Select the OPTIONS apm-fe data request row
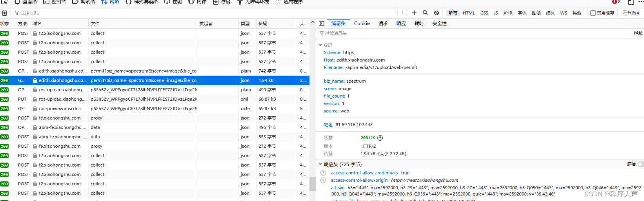The height and width of the screenshot is (201, 644). (x=155, y=127)
